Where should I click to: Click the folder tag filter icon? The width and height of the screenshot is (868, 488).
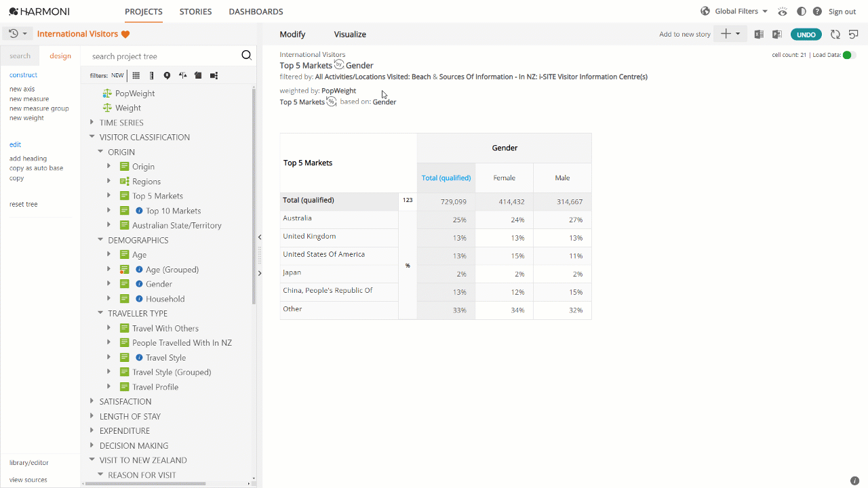pos(198,76)
